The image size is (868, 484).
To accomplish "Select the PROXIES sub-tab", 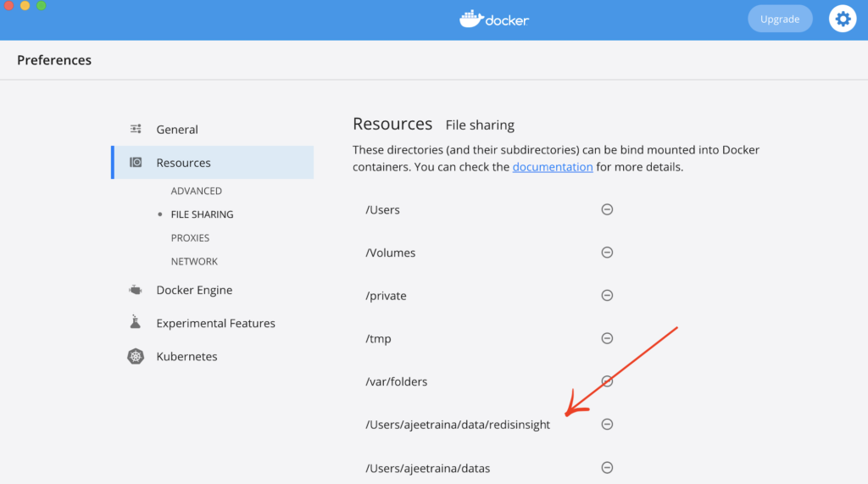I will (x=190, y=238).
